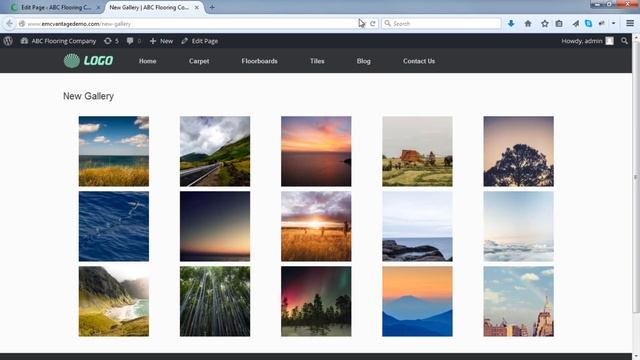
Task: Open blue mountain sunset thumbnail
Action: [417, 302]
